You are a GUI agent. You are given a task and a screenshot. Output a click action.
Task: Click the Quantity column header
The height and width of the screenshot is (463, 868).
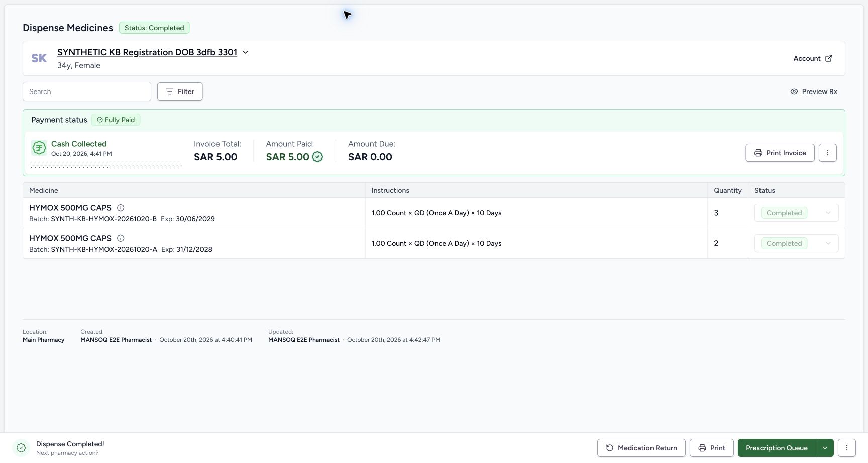click(728, 190)
